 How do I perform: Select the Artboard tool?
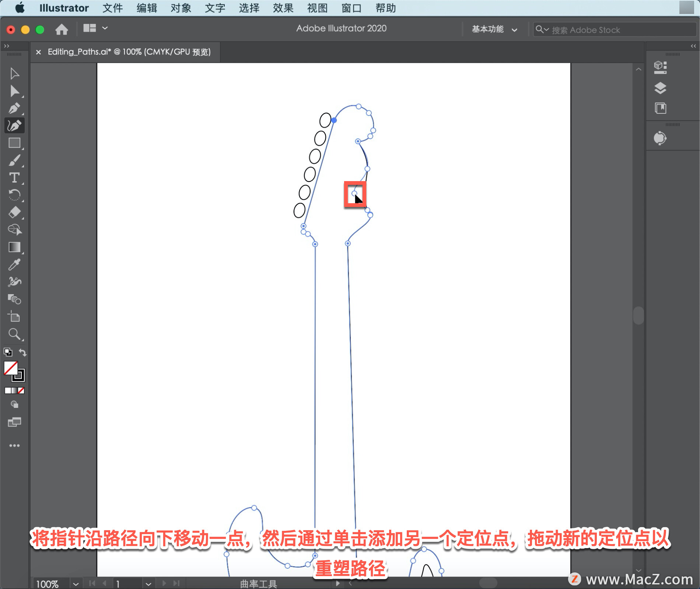point(14,317)
